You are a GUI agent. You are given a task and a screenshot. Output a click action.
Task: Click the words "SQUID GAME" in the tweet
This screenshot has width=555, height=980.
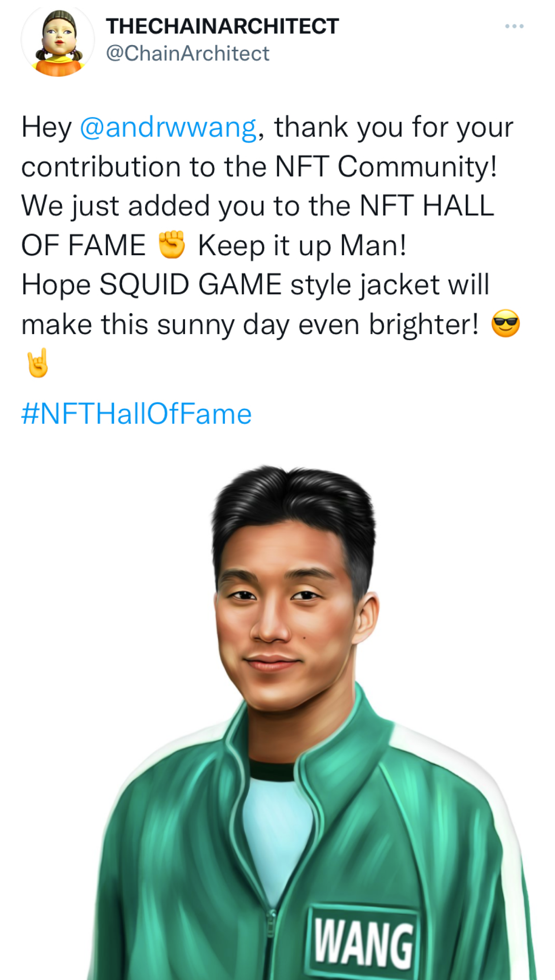(191, 285)
